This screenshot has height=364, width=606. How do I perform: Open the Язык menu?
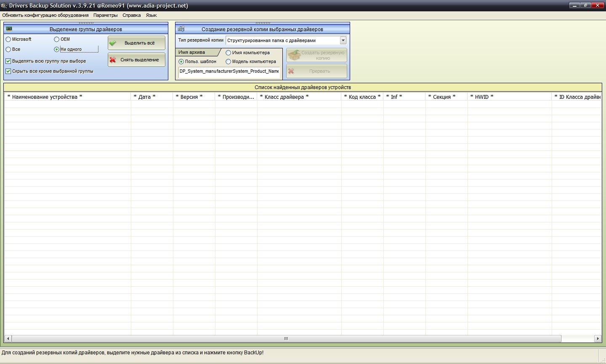tap(151, 15)
